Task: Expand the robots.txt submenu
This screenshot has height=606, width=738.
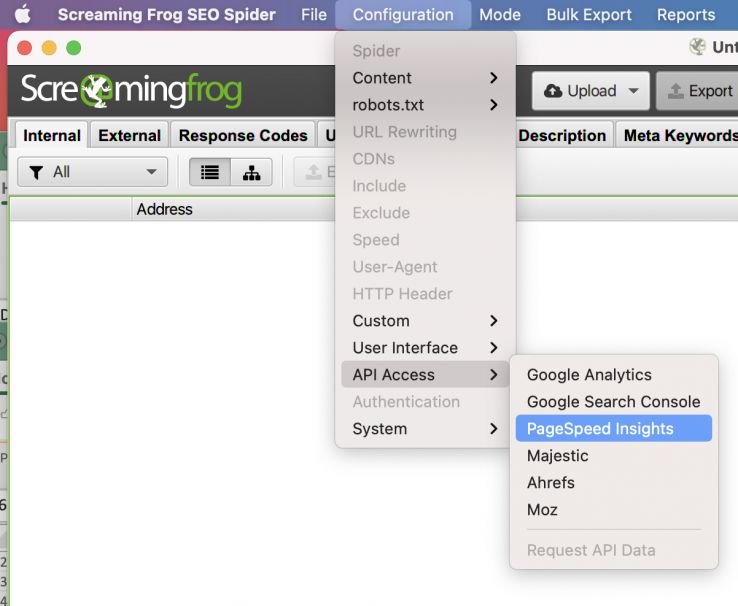Action: click(425, 105)
